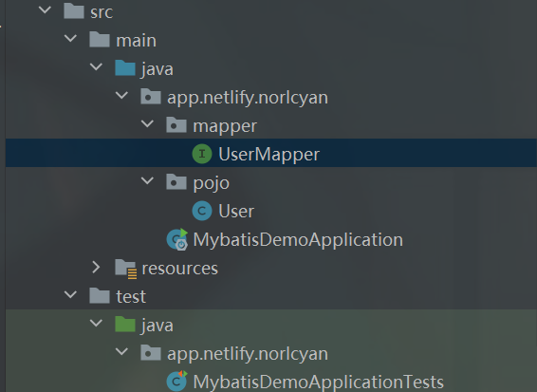This screenshot has height=392, width=537.
Task: Click the pojo package icon
Action: click(x=176, y=181)
